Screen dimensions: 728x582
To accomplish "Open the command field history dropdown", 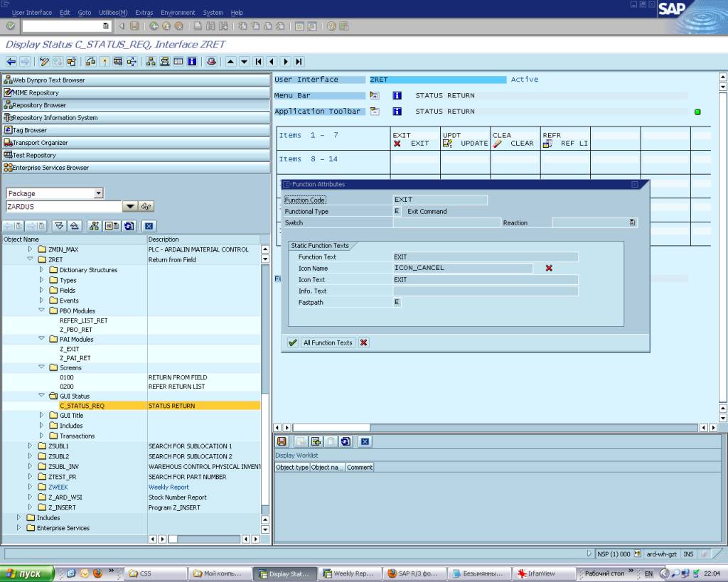I will tap(105, 26).
